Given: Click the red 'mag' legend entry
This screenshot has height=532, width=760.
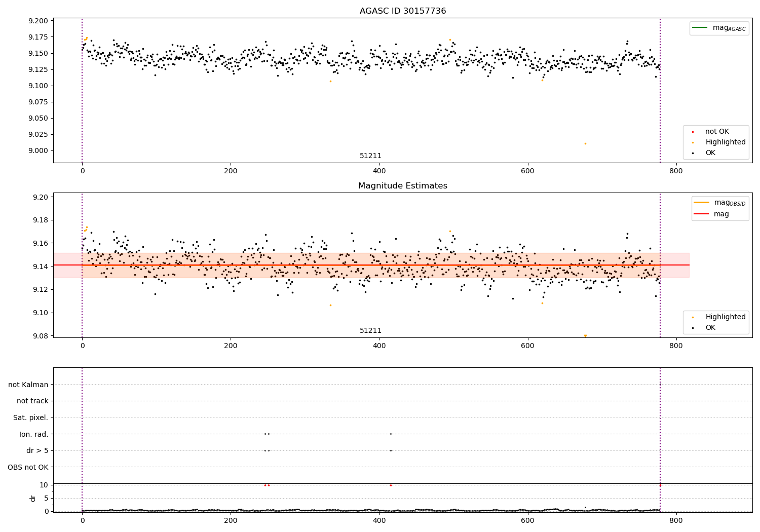Looking at the screenshot, I should point(711,214).
